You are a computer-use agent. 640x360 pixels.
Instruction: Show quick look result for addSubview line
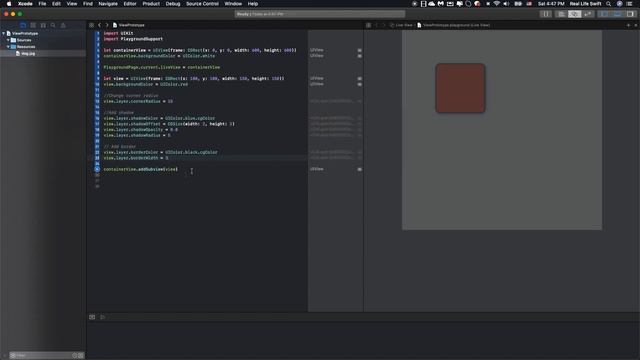360,169
